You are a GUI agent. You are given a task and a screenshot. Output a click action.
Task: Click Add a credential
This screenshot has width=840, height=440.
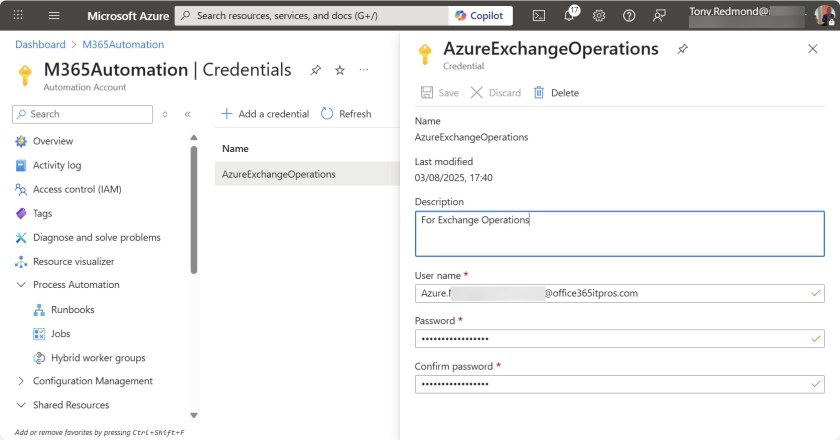point(265,114)
